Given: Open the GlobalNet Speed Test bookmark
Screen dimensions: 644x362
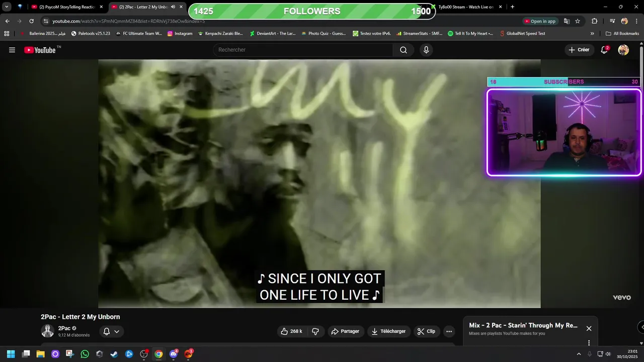Looking at the screenshot, I should click(522, 33).
